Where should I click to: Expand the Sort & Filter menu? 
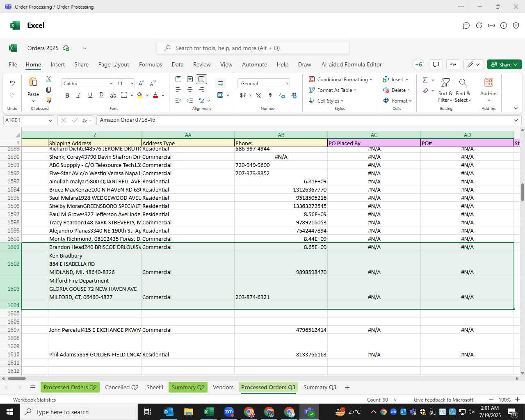(x=445, y=90)
